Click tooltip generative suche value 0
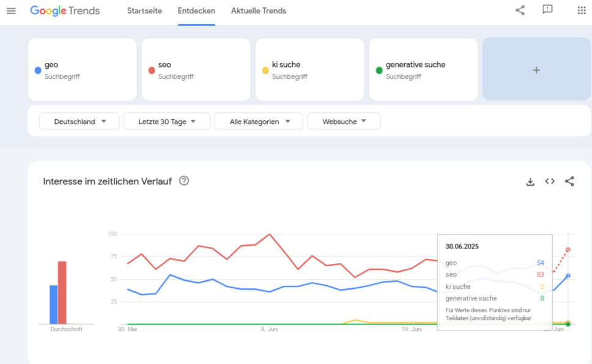The image size is (592, 364). 542,299
